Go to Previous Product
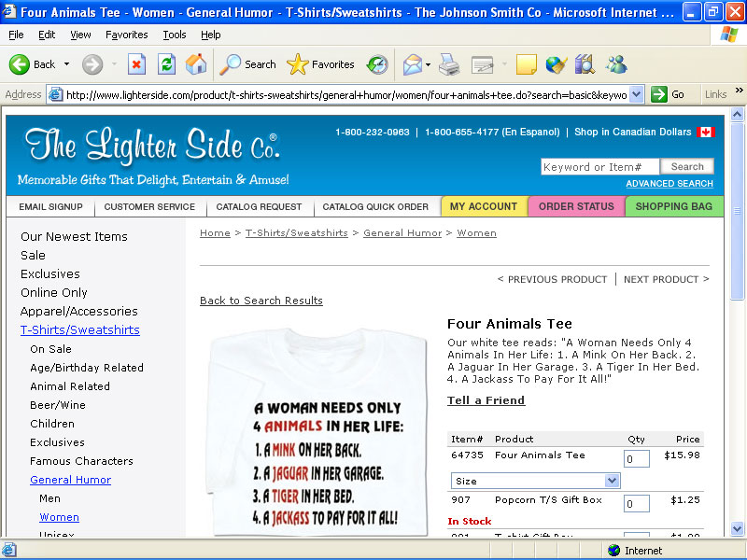 pos(552,279)
